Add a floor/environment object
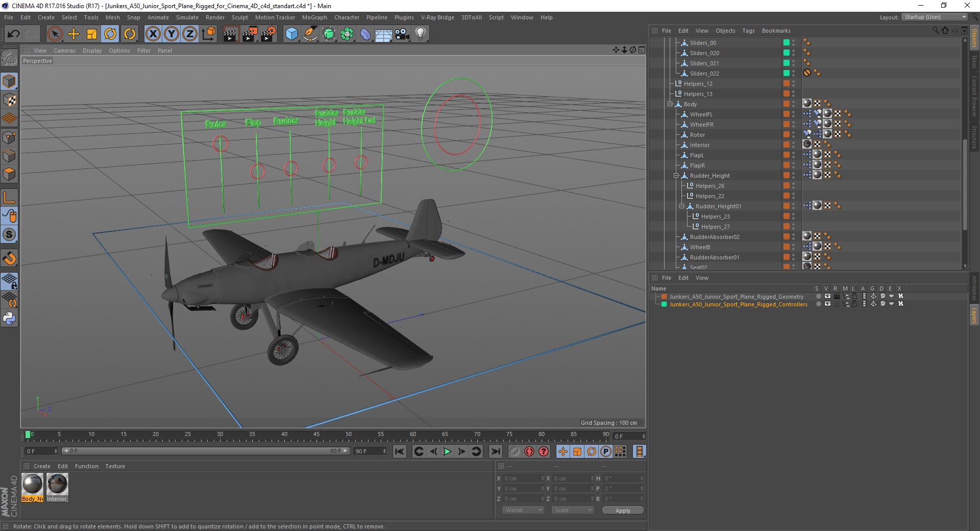 click(x=383, y=34)
